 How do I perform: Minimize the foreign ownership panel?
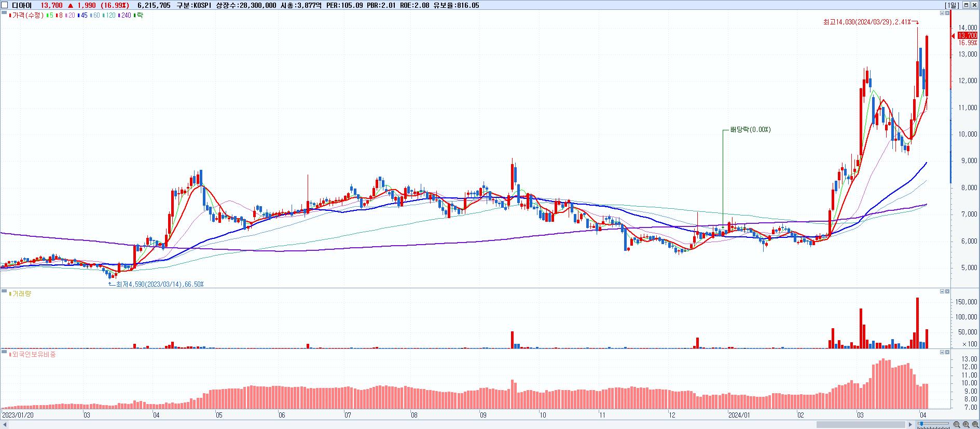(x=942, y=353)
